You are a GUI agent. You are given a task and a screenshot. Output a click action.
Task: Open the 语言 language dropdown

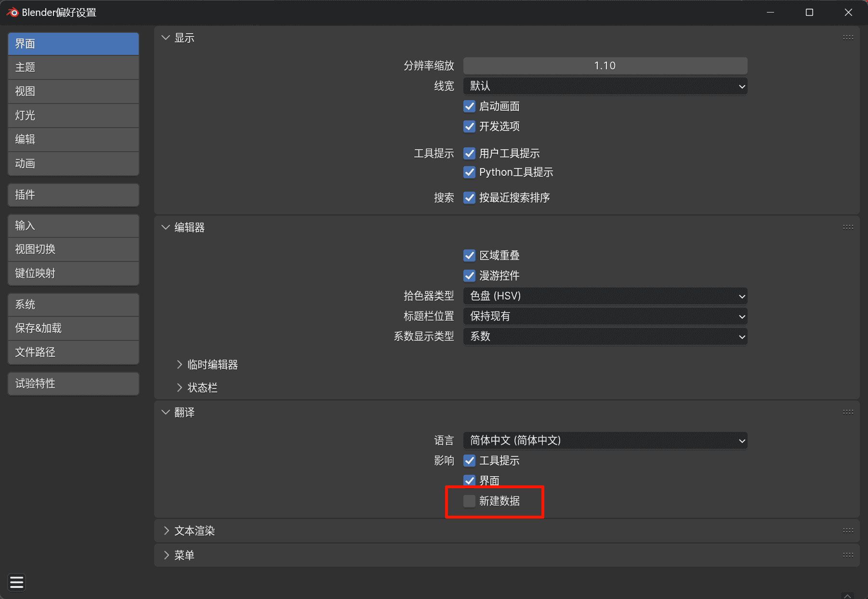(x=605, y=441)
